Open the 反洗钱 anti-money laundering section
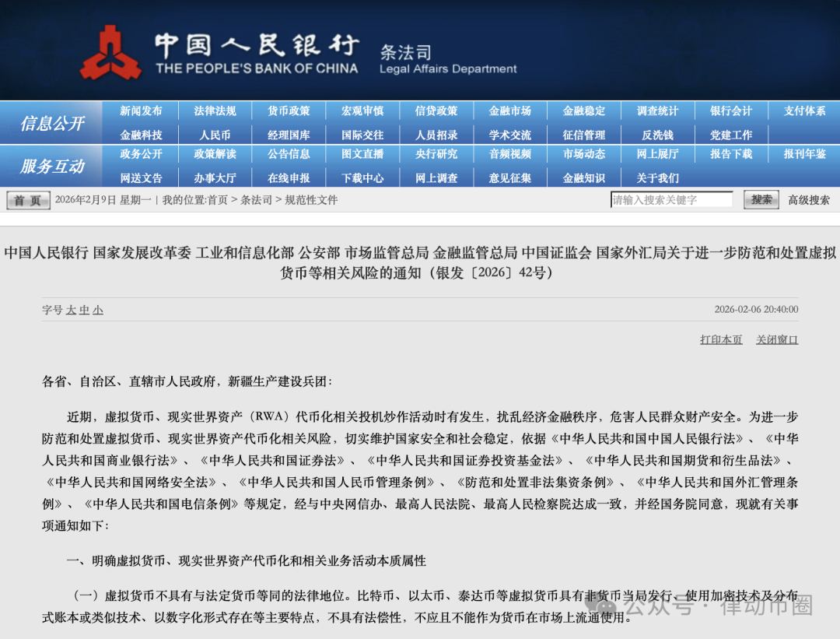 click(x=657, y=135)
